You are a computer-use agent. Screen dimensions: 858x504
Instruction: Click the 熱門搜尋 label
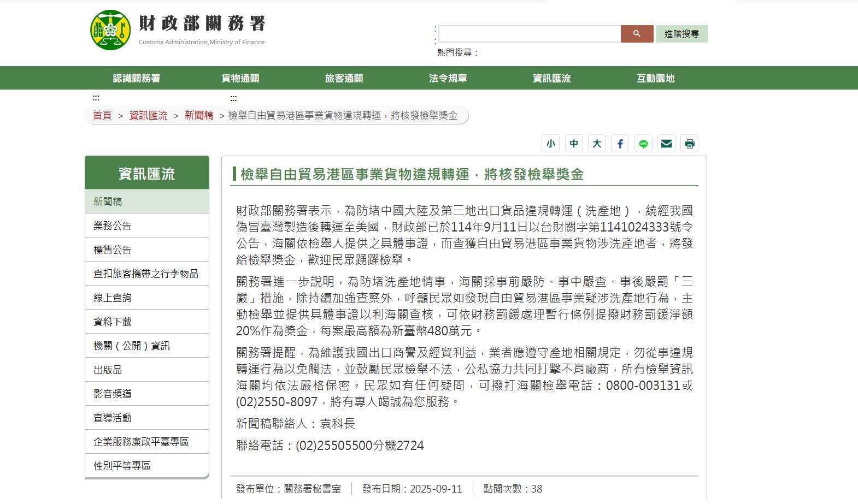[458, 52]
